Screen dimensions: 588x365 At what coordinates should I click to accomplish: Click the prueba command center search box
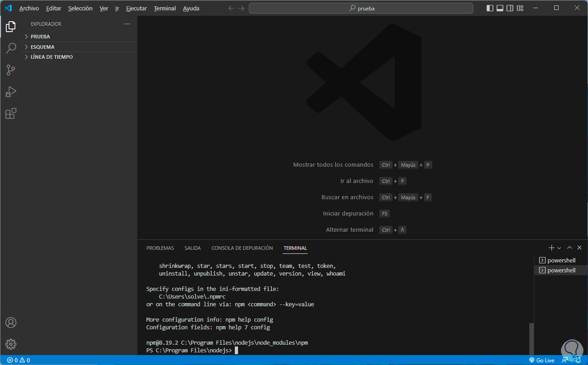[x=361, y=8]
